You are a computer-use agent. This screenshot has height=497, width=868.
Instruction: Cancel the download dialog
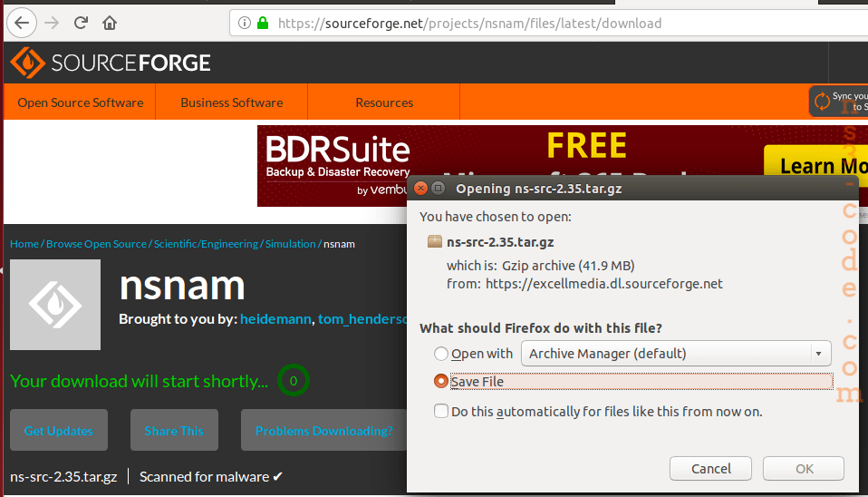(710, 469)
